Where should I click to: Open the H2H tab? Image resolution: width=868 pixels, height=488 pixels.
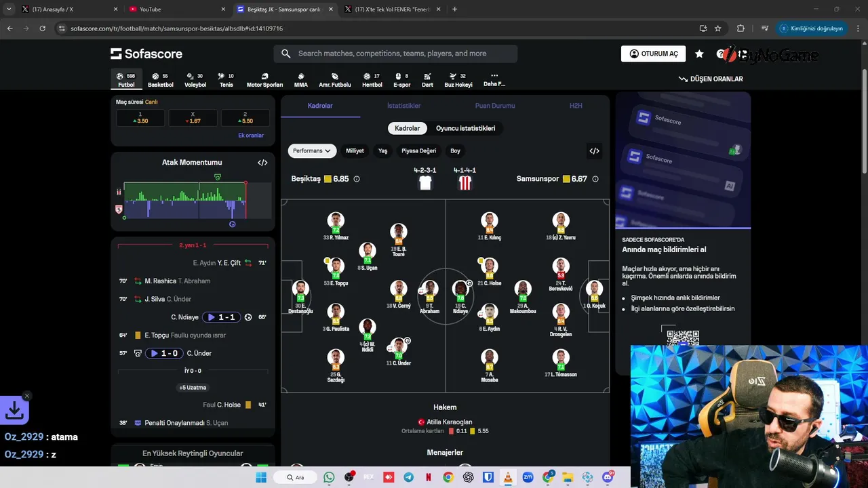click(x=576, y=106)
